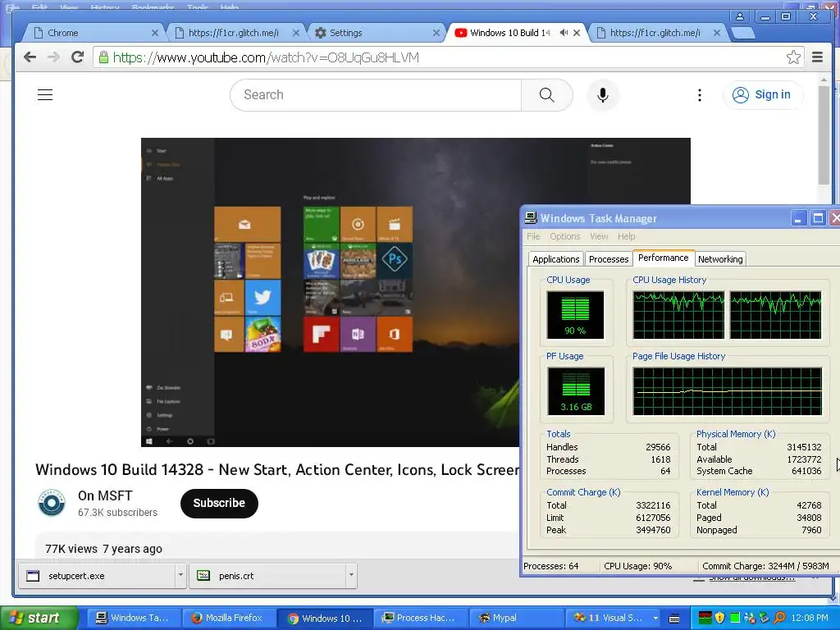
Task: Click YouTube's magnifier search button
Action: pyautogui.click(x=547, y=95)
